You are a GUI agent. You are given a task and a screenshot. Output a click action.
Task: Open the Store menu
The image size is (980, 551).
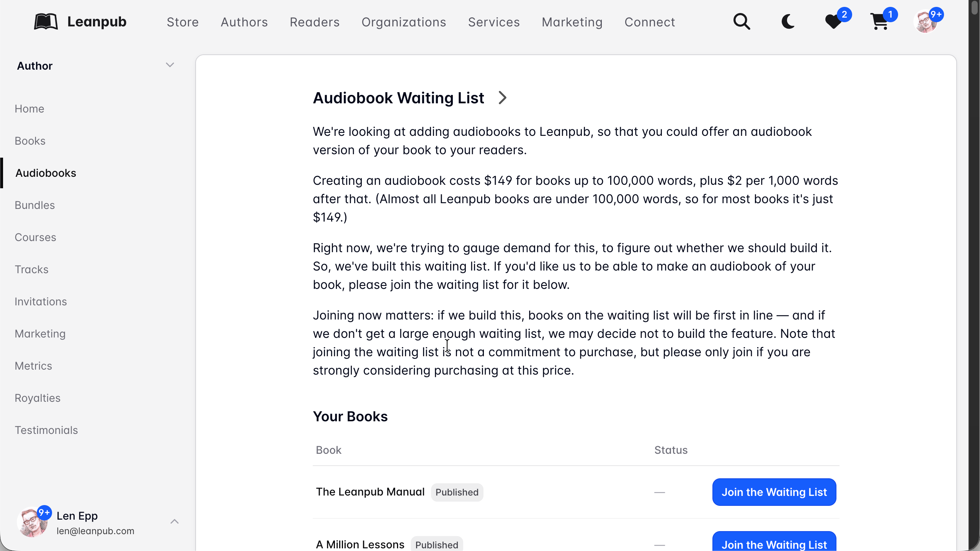tap(183, 22)
